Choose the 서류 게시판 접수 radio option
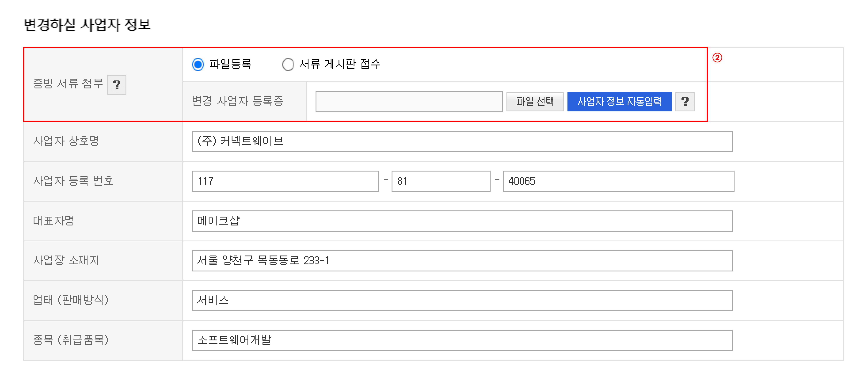Screen dimensions: 868x374 pos(288,64)
